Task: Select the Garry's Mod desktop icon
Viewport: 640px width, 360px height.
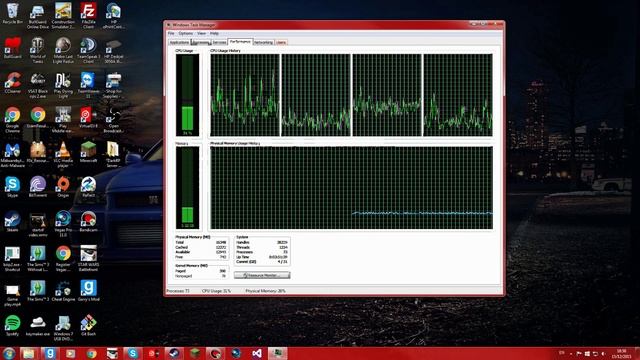Action: tap(88, 291)
